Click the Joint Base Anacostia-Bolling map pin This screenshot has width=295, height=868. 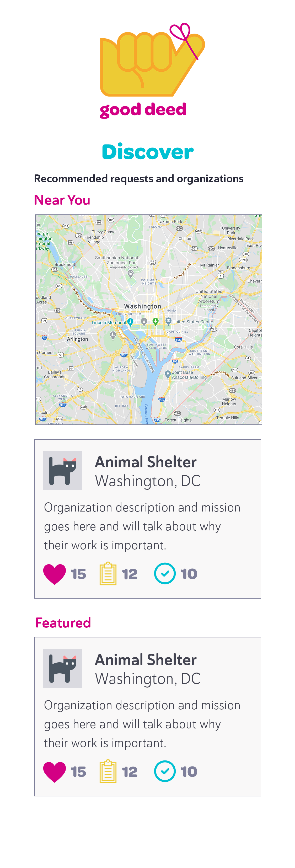click(167, 374)
